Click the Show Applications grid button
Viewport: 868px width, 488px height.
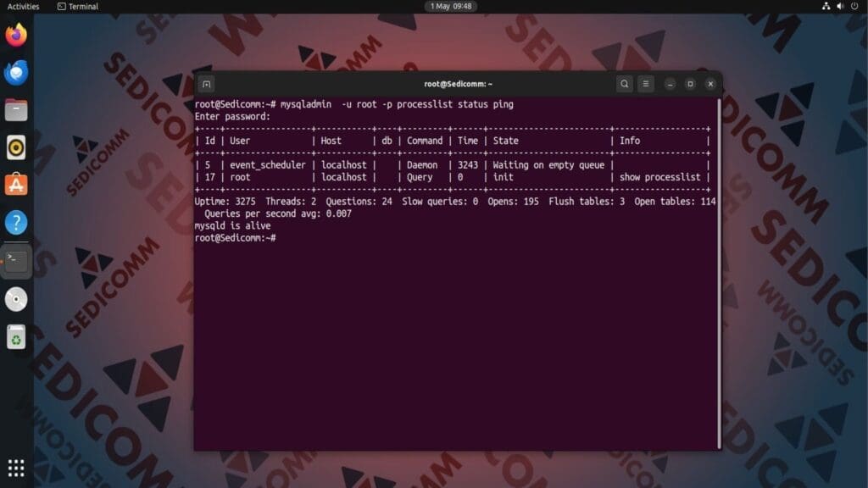click(16, 469)
